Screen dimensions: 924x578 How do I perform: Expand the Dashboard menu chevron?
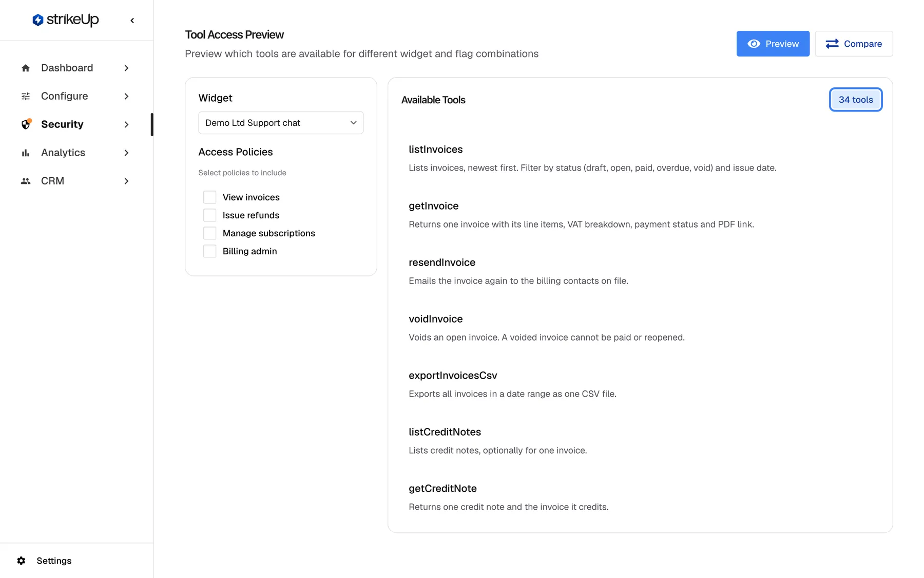[x=126, y=68]
